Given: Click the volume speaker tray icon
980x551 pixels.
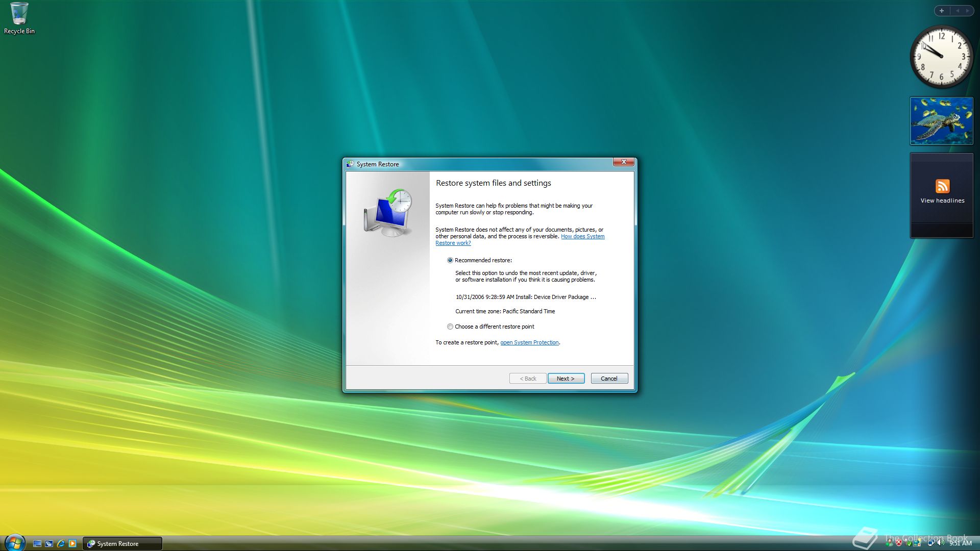Looking at the screenshot, I should [x=940, y=542].
